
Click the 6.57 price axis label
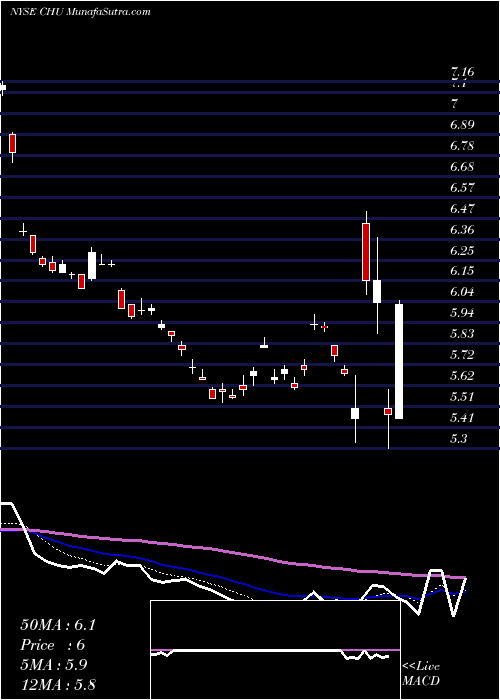(462, 187)
